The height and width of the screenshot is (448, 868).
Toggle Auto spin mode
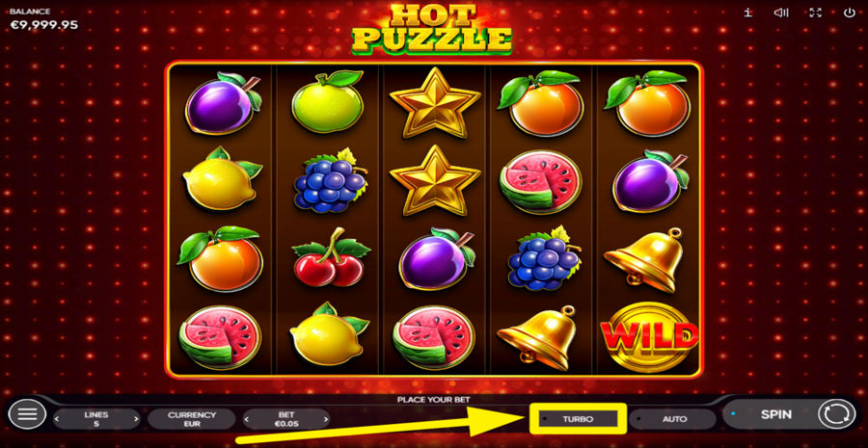click(x=672, y=419)
